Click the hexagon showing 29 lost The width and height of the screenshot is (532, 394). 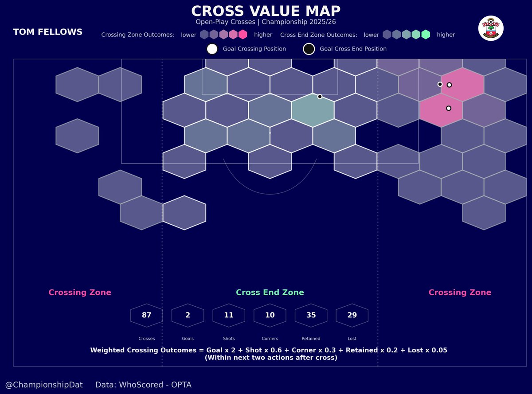[352, 315]
